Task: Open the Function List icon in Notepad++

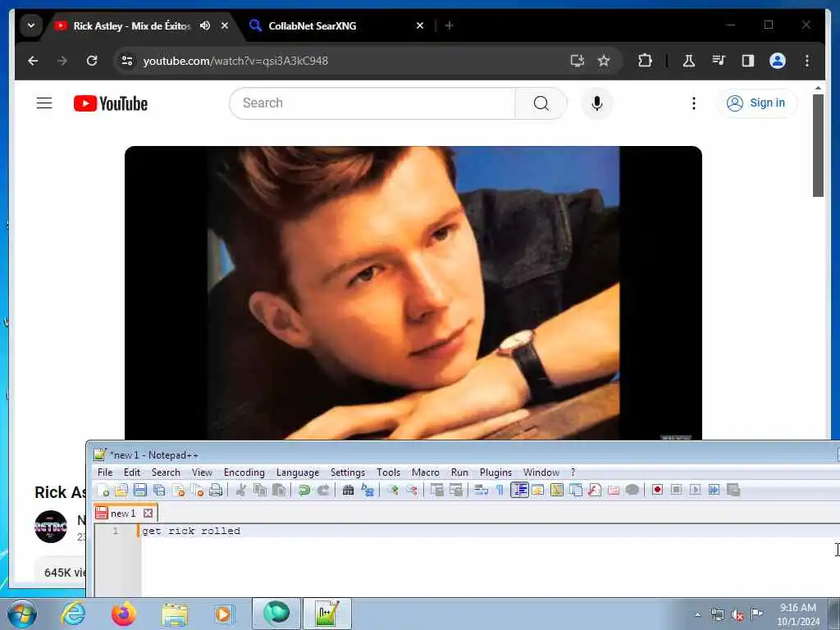Action: pos(595,490)
